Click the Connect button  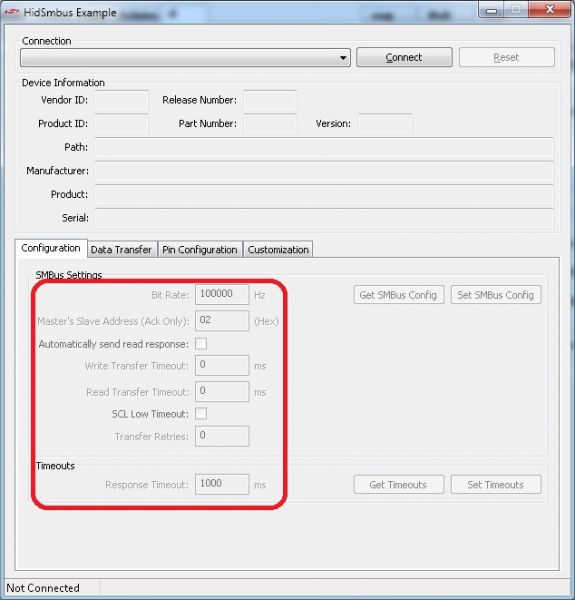click(404, 57)
